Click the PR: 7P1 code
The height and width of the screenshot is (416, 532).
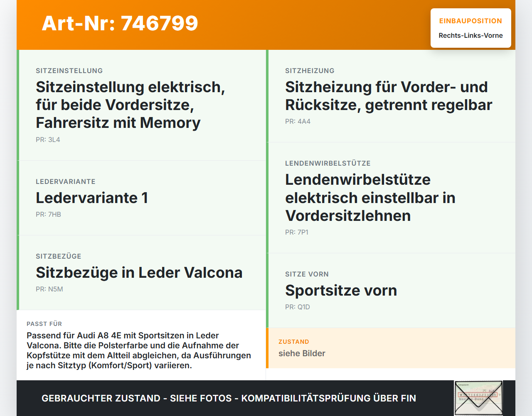point(297,232)
